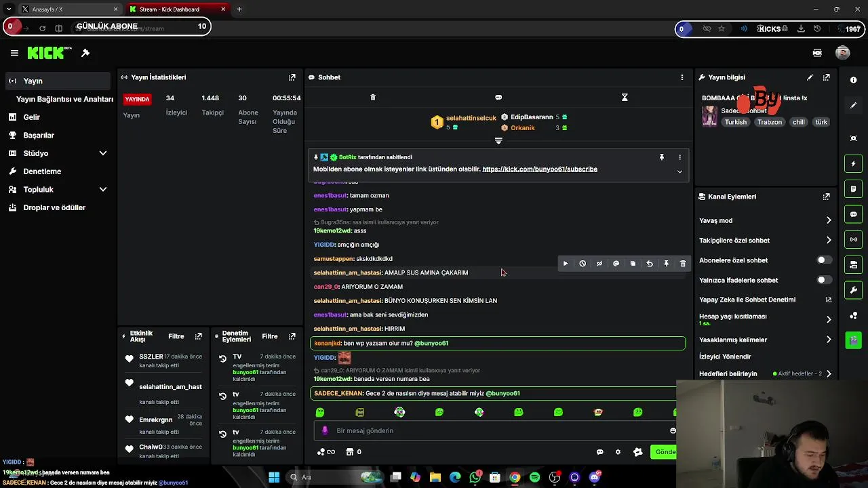Click the wrench icon in right sidebar
Image resolution: width=868 pixels, height=488 pixels.
pyautogui.click(x=854, y=290)
